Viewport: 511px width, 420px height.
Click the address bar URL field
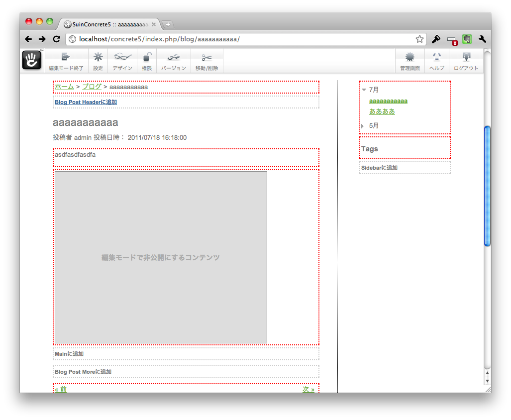click(241, 39)
